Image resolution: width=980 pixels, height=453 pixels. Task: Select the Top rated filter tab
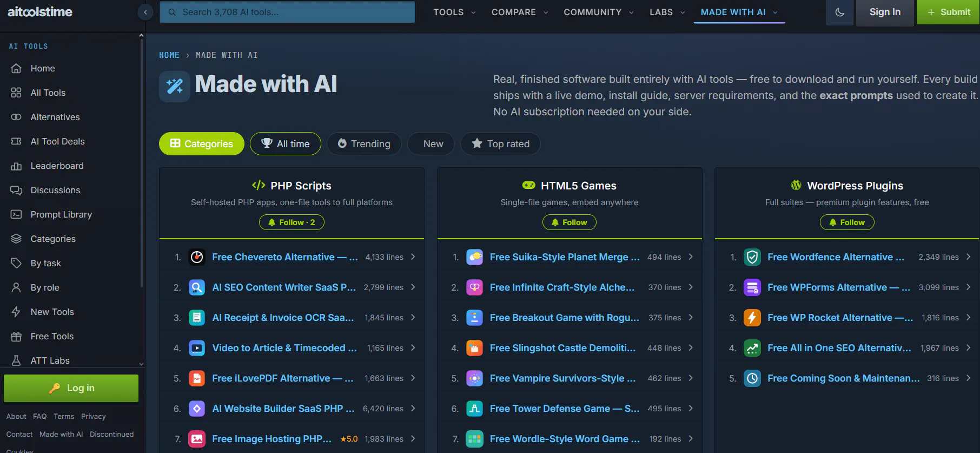click(x=500, y=144)
